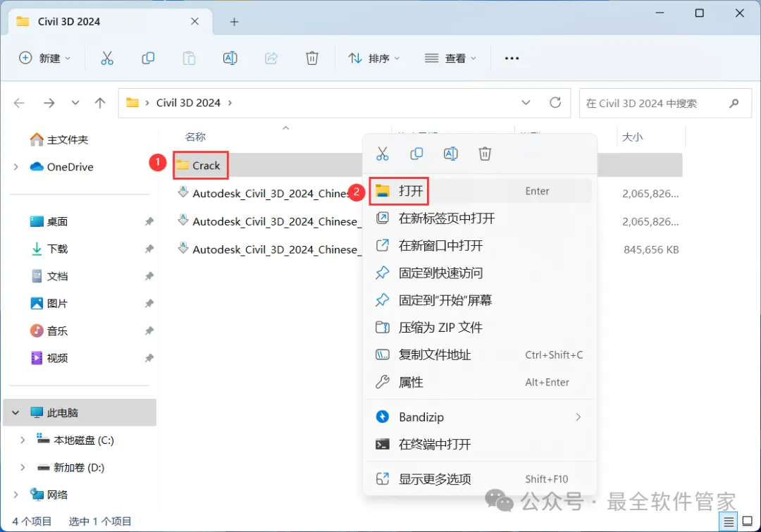This screenshot has width=761, height=532.
Task: Select OneDrive in the sidebar
Action: click(61, 167)
